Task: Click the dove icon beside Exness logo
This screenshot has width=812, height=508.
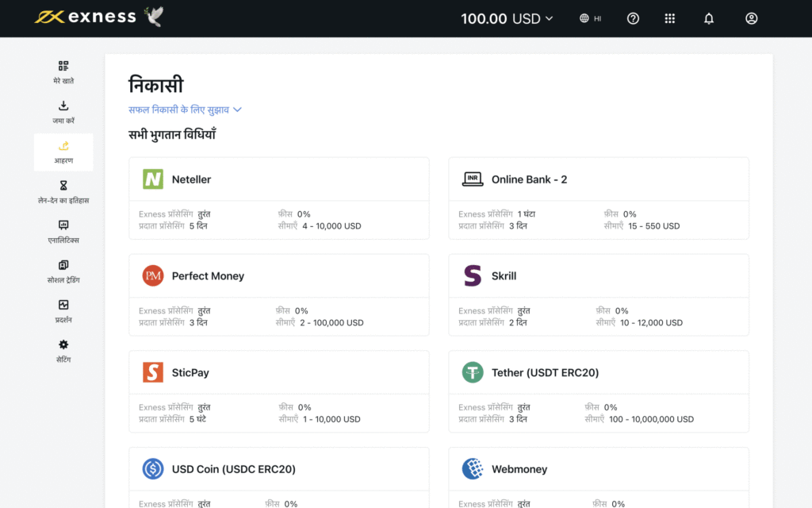Action: pos(155,16)
